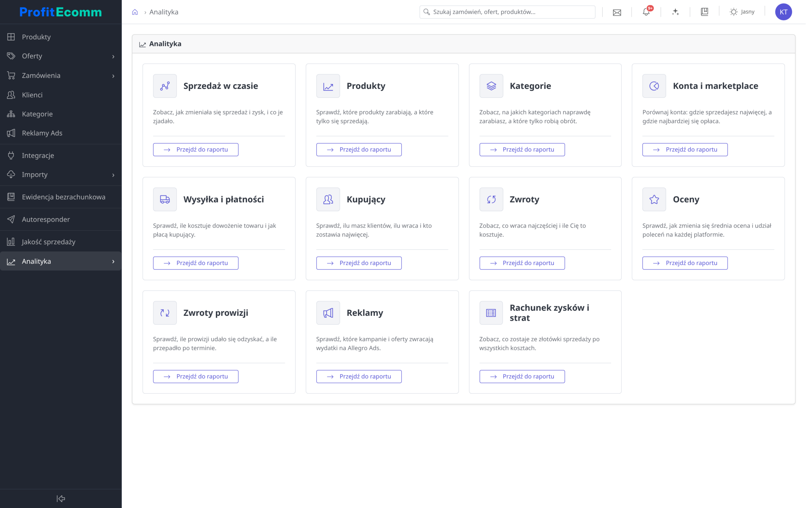Click the Zwroty prowizji card icon

165,313
